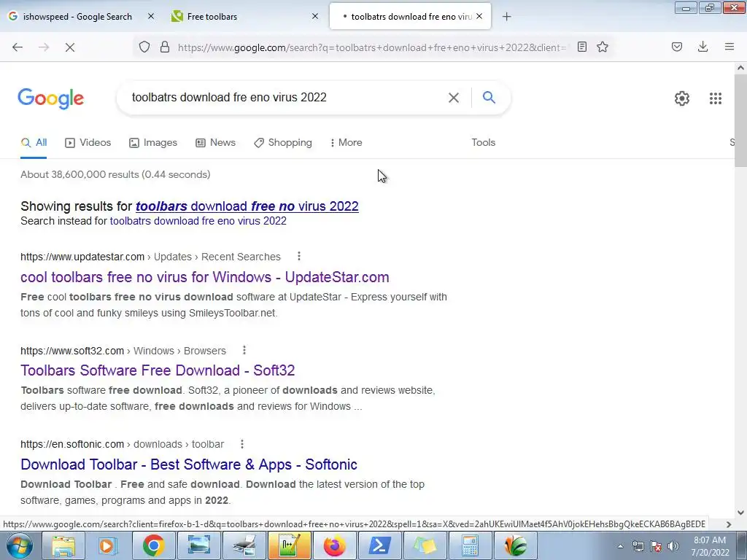Select the All results filter

coord(34,142)
